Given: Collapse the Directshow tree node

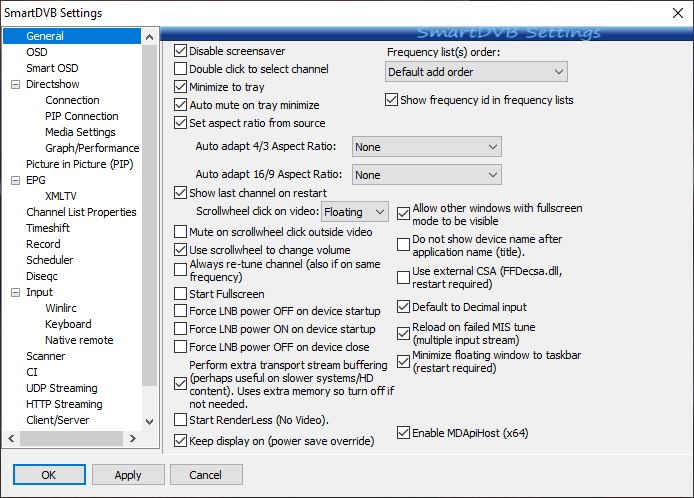Looking at the screenshot, I should (15, 84).
